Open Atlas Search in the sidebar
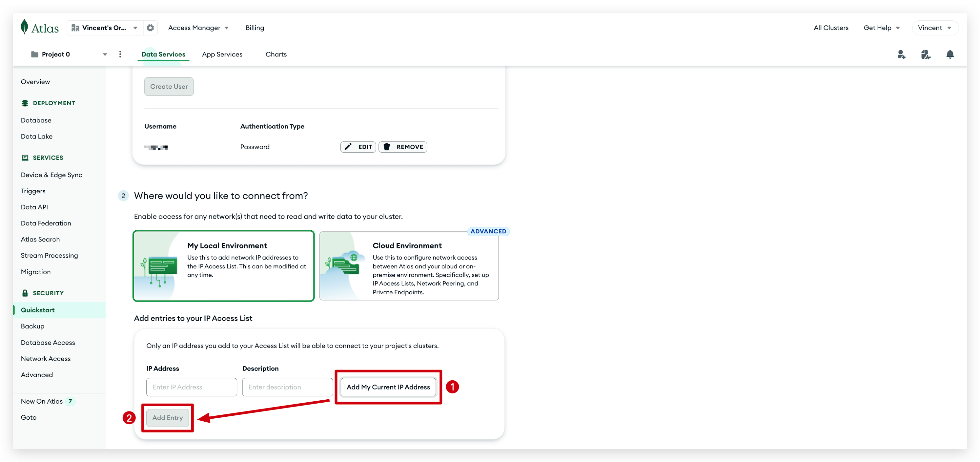Viewport: 980px width, 462px height. point(40,240)
